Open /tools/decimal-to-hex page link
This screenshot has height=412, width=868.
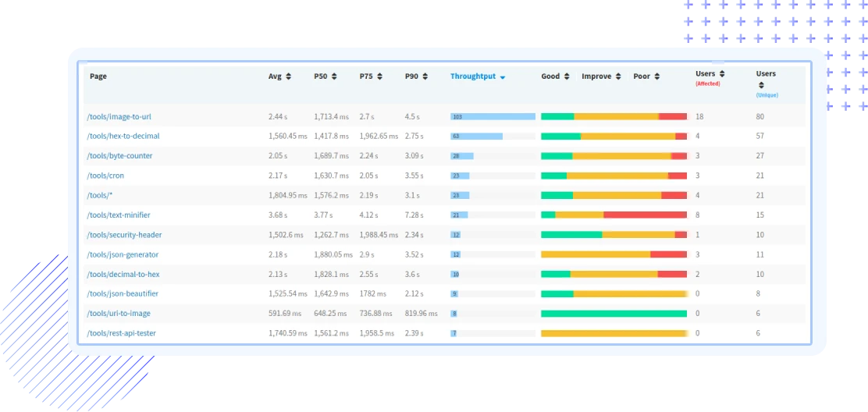tap(123, 275)
